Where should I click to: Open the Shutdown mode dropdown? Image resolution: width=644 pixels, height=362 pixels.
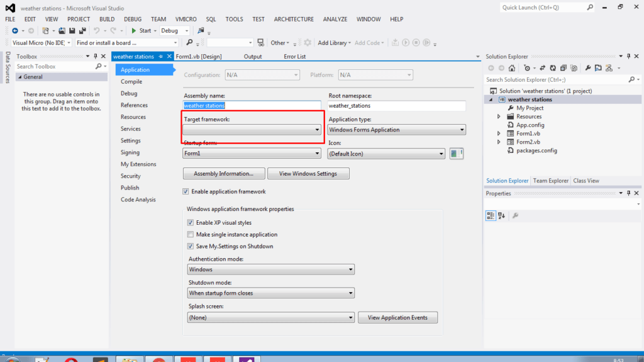271,293
